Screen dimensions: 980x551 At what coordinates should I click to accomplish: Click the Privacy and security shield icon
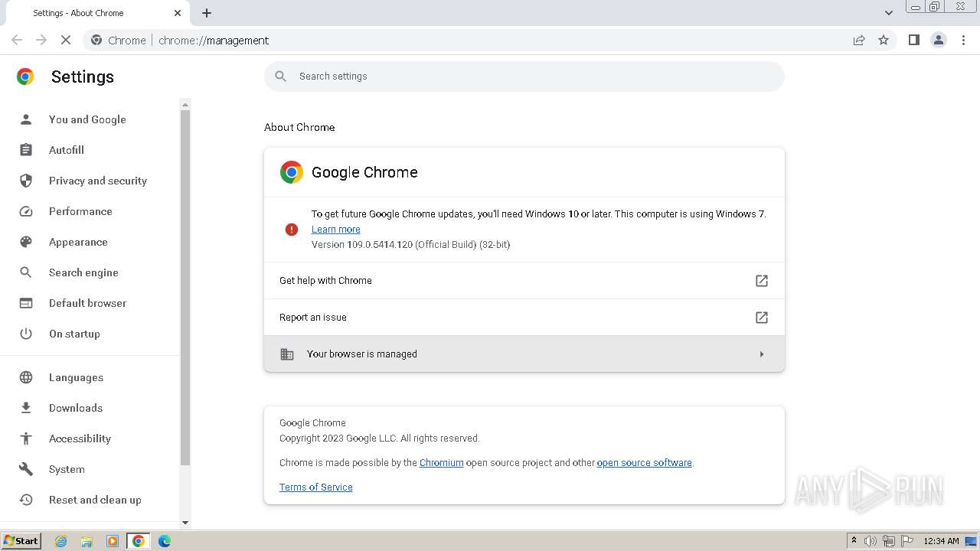click(26, 181)
